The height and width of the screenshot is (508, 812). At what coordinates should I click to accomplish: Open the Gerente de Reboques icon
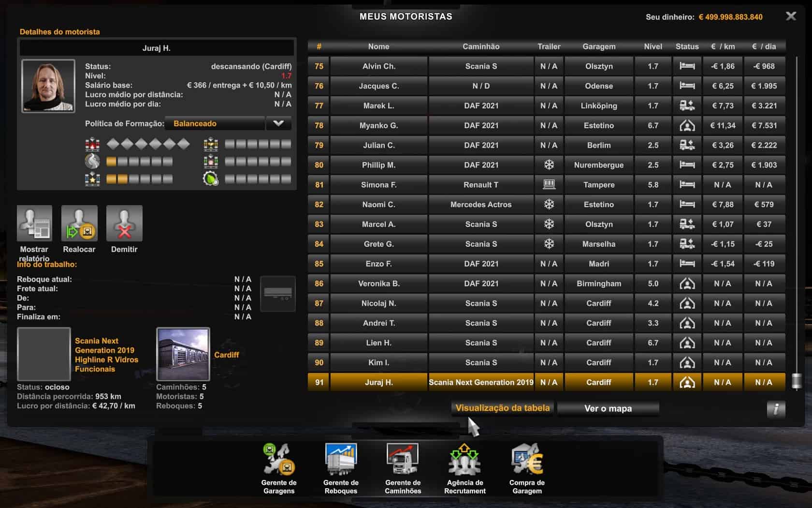point(341,461)
